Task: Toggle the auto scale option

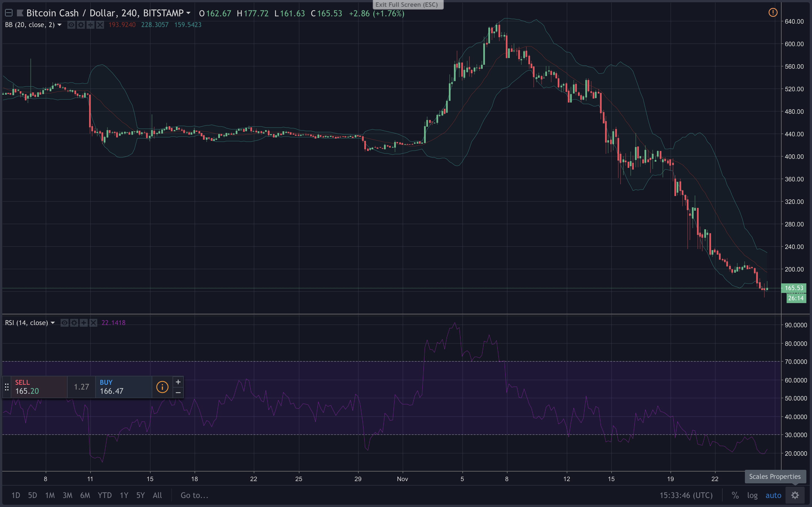Action: tap(773, 495)
